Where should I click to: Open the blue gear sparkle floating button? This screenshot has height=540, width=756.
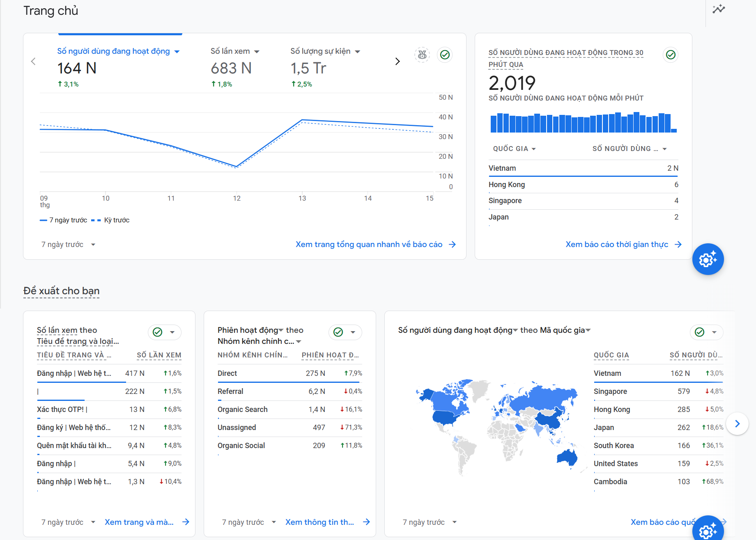pos(708,259)
